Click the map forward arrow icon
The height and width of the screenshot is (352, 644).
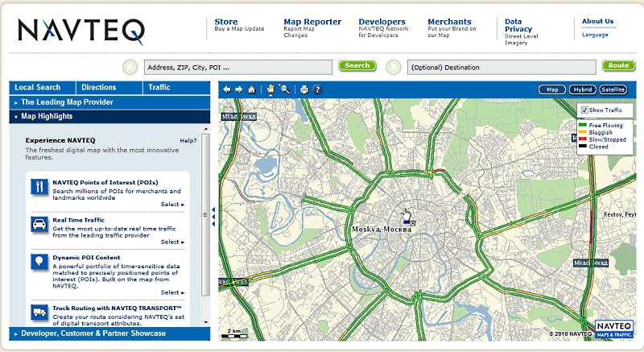(x=239, y=89)
